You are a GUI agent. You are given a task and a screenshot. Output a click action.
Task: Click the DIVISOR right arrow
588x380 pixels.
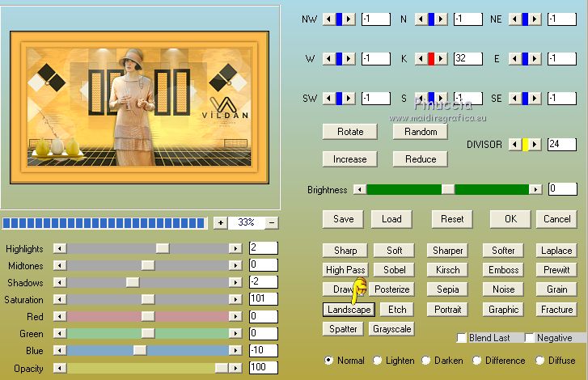(x=535, y=144)
